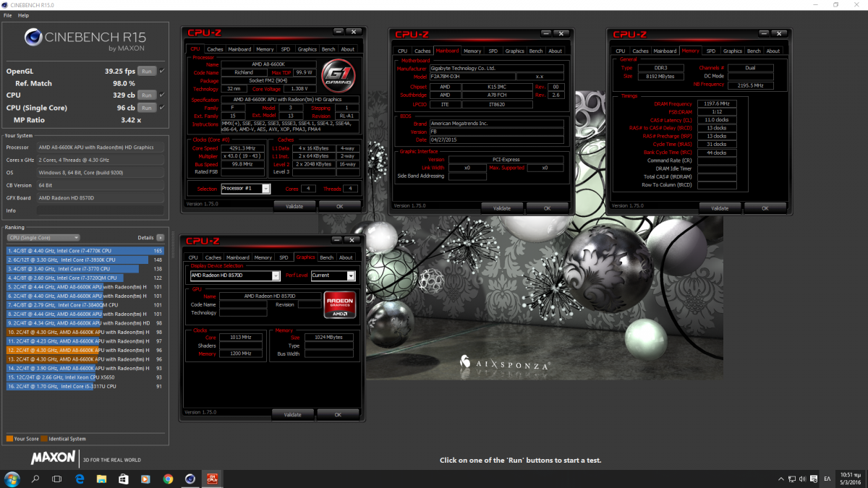
Task: Open Mainboard tab in the CPU-Z Graphics window
Action: coord(238,257)
